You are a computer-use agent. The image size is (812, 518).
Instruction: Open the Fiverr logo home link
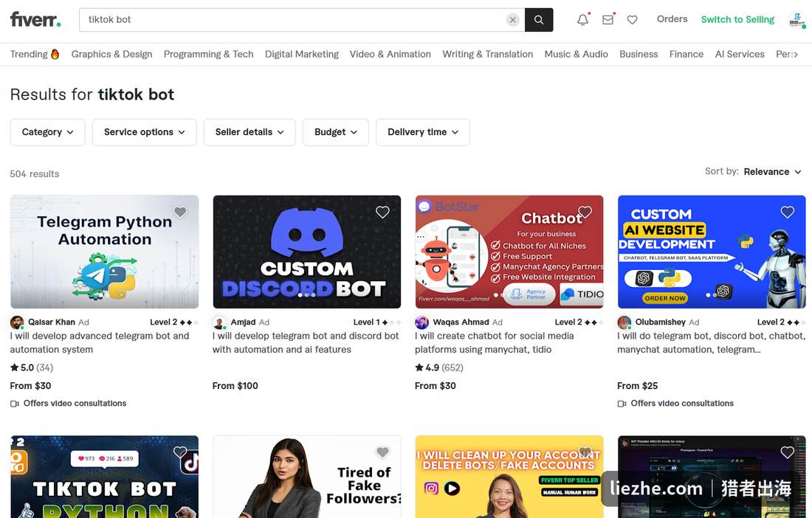coord(35,20)
